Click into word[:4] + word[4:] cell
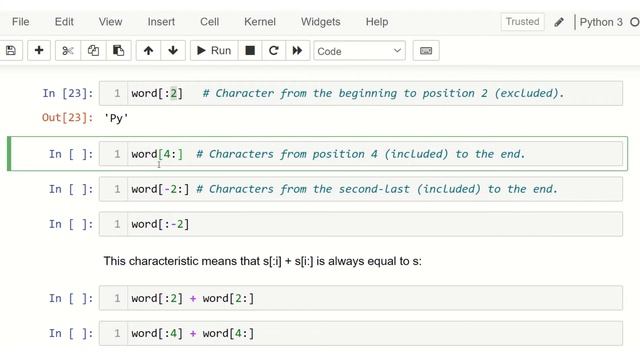 361,333
